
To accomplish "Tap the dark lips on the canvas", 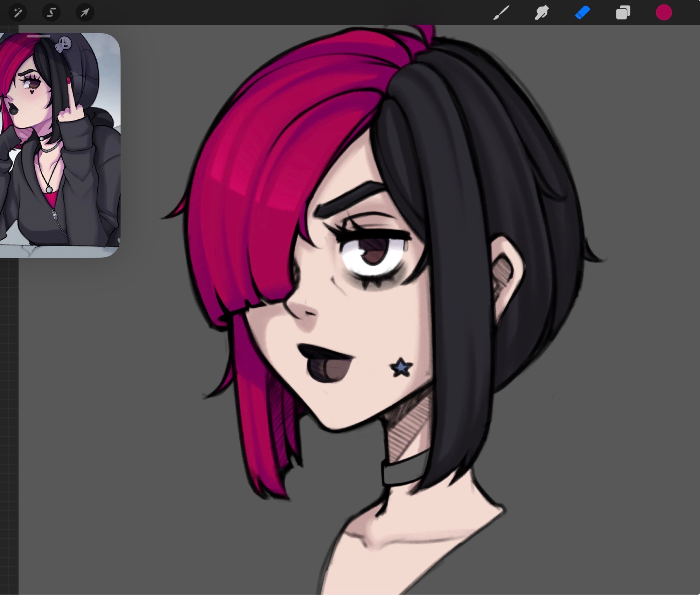I will coord(325,364).
